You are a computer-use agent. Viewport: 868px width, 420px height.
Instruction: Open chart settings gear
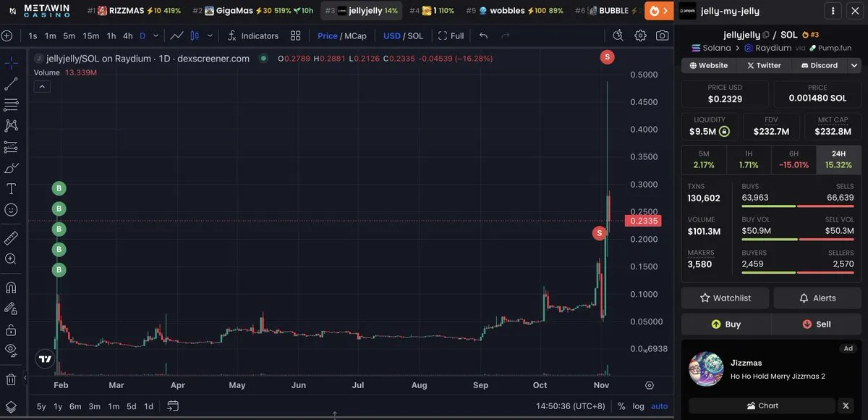click(x=640, y=35)
